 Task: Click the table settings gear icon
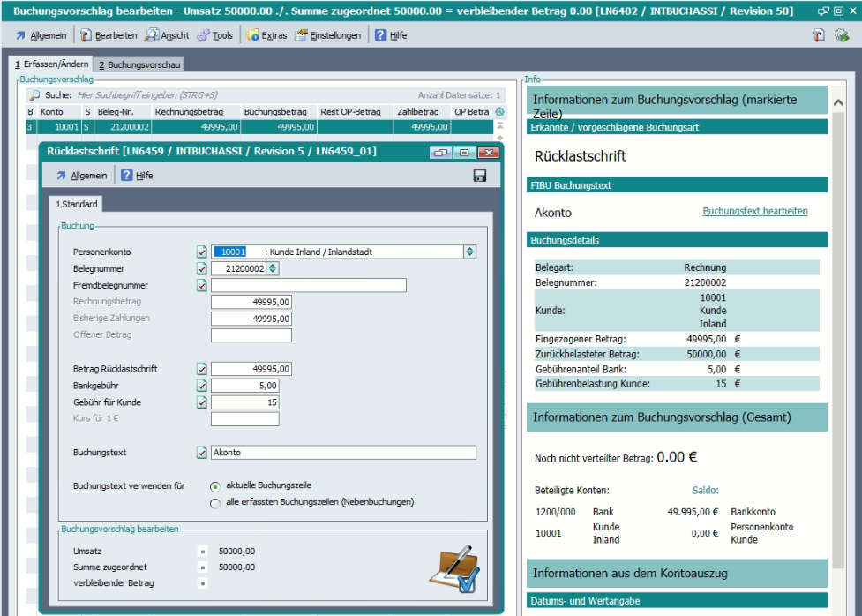499,112
